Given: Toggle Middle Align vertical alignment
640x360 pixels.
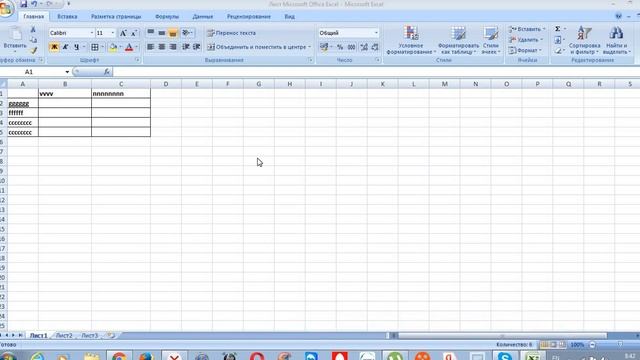Looking at the screenshot, I should coord(162,33).
